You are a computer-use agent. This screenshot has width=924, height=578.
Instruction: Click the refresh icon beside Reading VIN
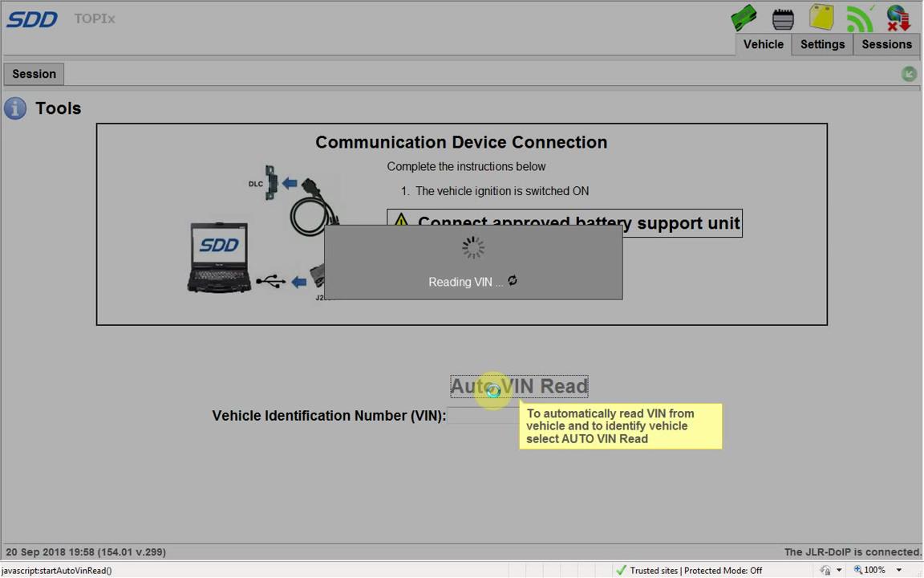(x=513, y=281)
